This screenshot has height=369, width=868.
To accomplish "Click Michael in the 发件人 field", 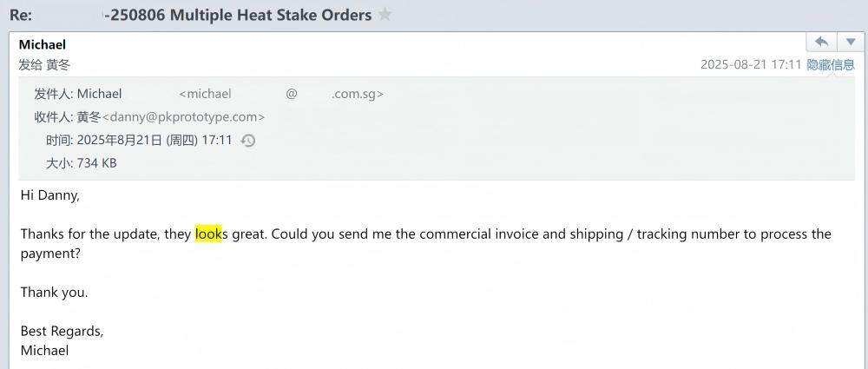I will [x=100, y=94].
